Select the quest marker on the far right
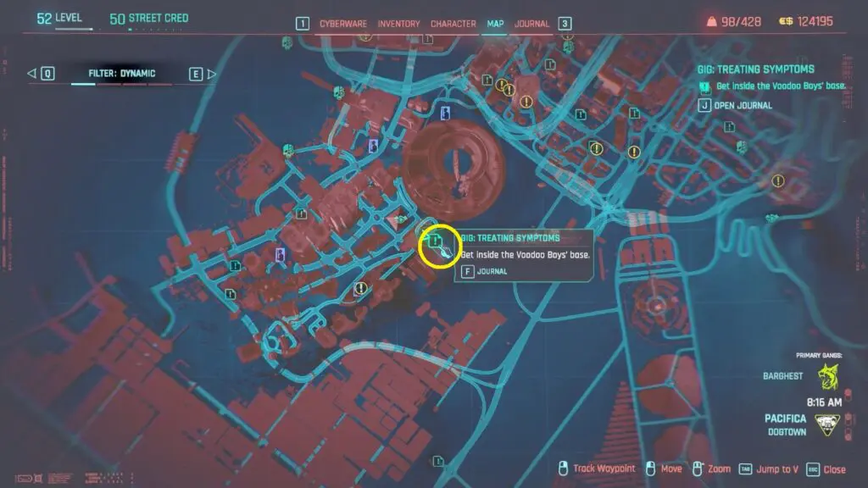The width and height of the screenshot is (868, 488). pyautogui.click(x=778, y=180)
